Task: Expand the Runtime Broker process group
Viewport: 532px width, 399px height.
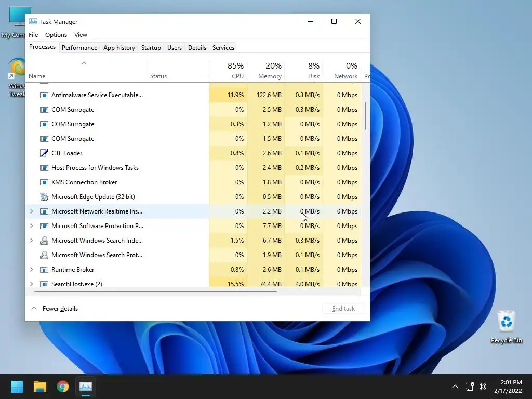Action: [x=32, y=270]
